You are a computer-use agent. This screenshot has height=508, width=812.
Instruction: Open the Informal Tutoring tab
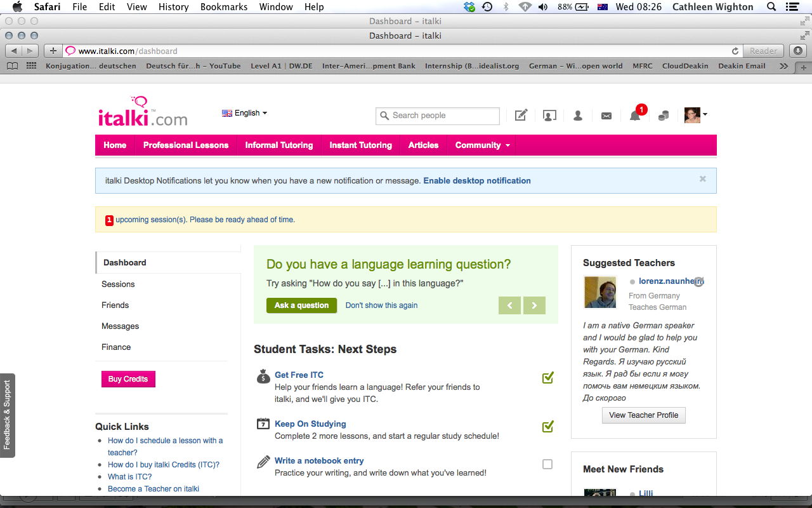(x=279, y=145)
